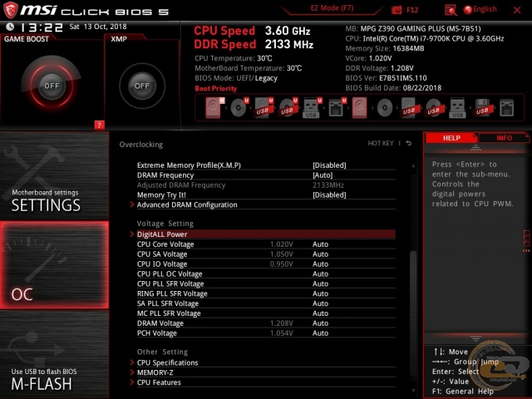Change the PCH Voltage Auto value
The image size is (532, 399).
[320, 332]
